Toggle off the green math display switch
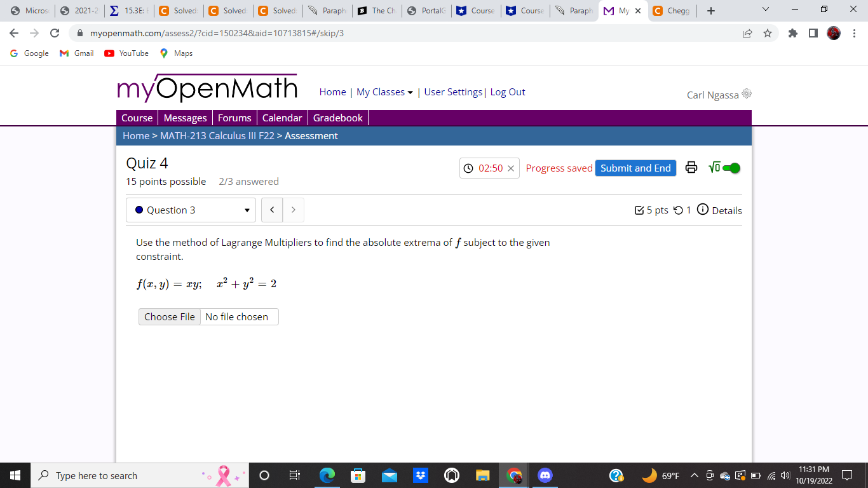The width and height of the screenshot is (868, 488). [731, 168]
